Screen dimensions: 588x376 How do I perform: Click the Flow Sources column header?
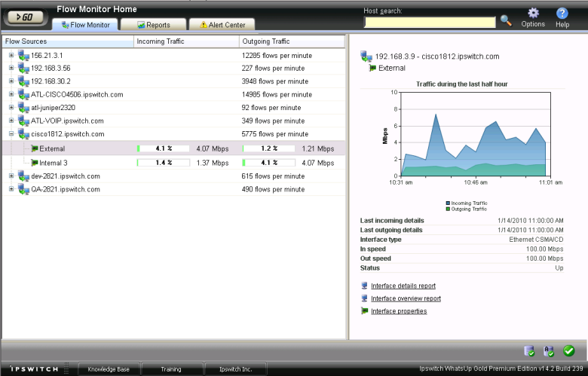coord(68,41)
